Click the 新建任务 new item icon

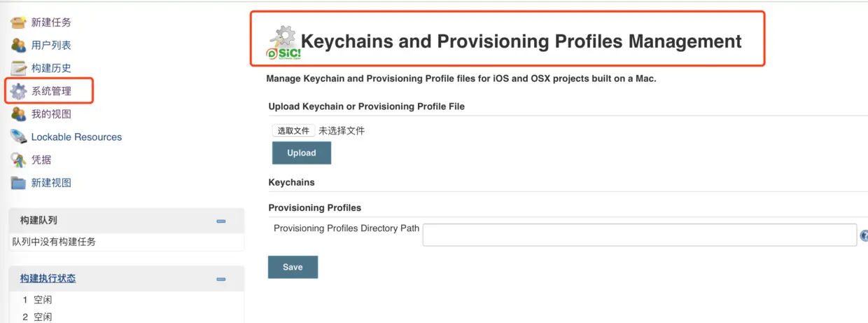[19, 22]
